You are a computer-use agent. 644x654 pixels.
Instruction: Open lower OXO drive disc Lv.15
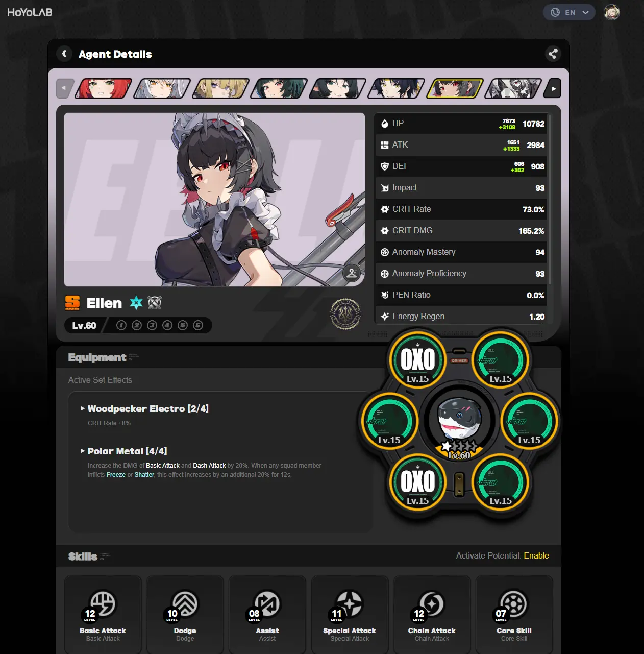tap(417, 482)
